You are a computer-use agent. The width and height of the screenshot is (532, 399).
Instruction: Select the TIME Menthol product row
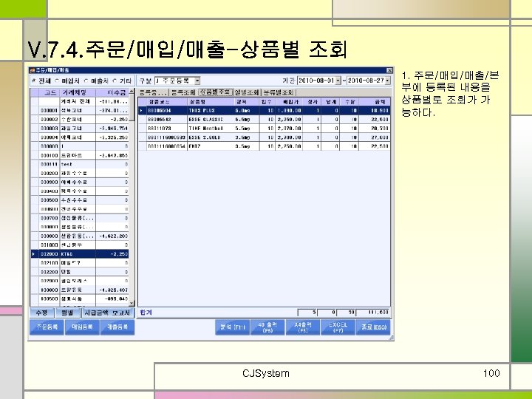tap(265, 129)
